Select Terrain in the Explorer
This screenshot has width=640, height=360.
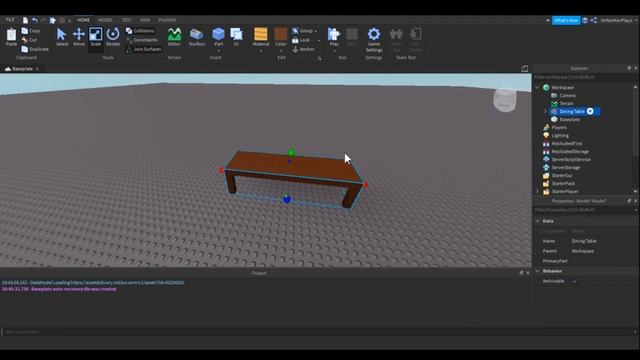tap(567, 103)
